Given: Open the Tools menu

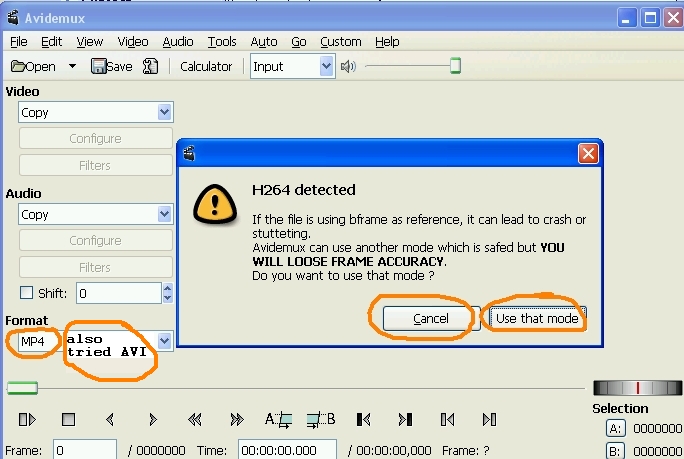Looking at the screenshot, I should click(x=222, y=41).
